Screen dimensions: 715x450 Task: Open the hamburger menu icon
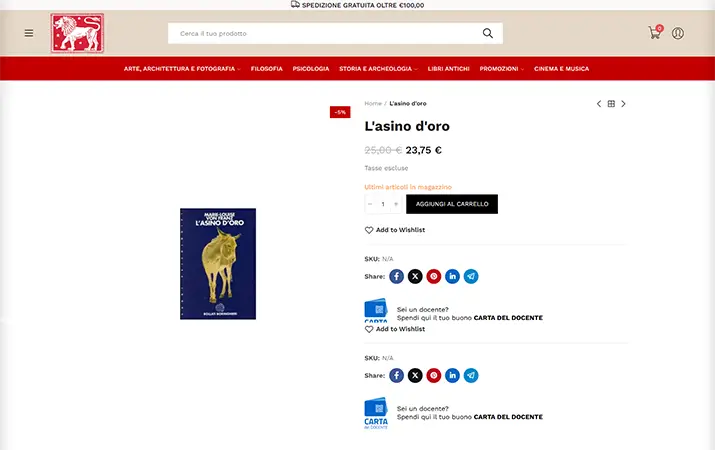29,33
